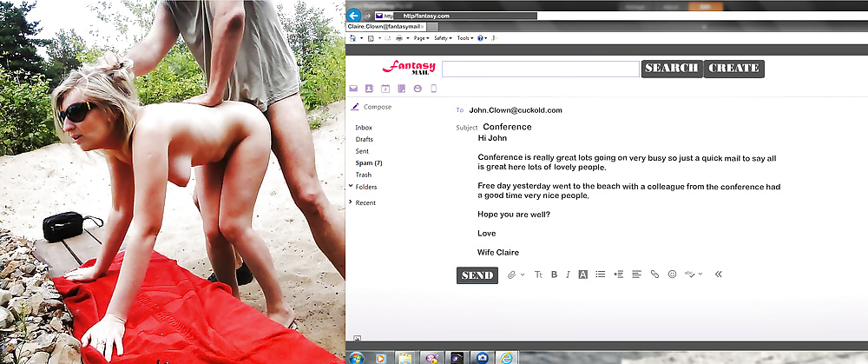Open the sticky notes icon in taskbar
868x364 pixels.
tap(405, 358)
